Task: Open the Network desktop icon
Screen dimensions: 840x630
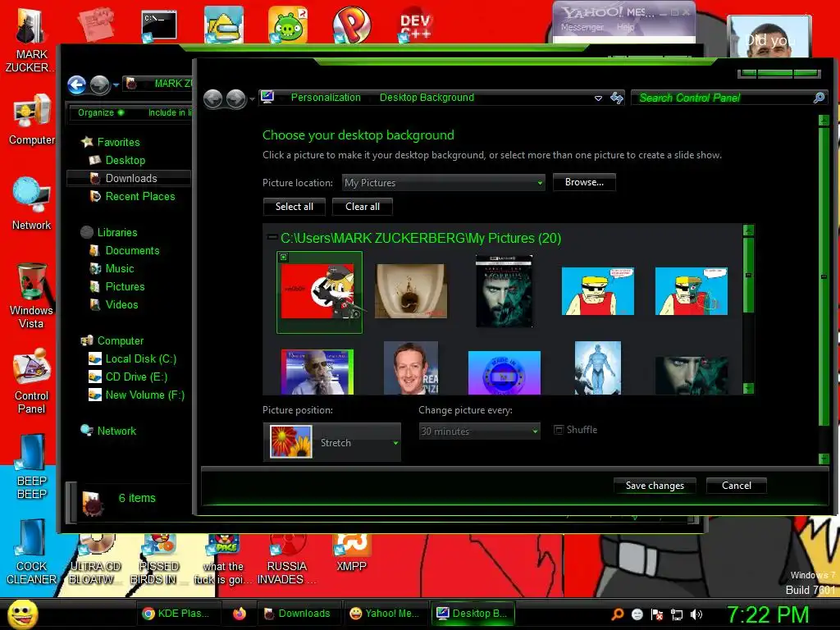Action: pyautogui.click(x=31, y=204)
